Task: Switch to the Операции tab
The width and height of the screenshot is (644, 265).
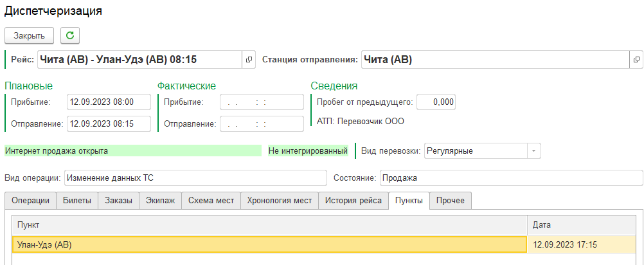Action: coord(30,201)
